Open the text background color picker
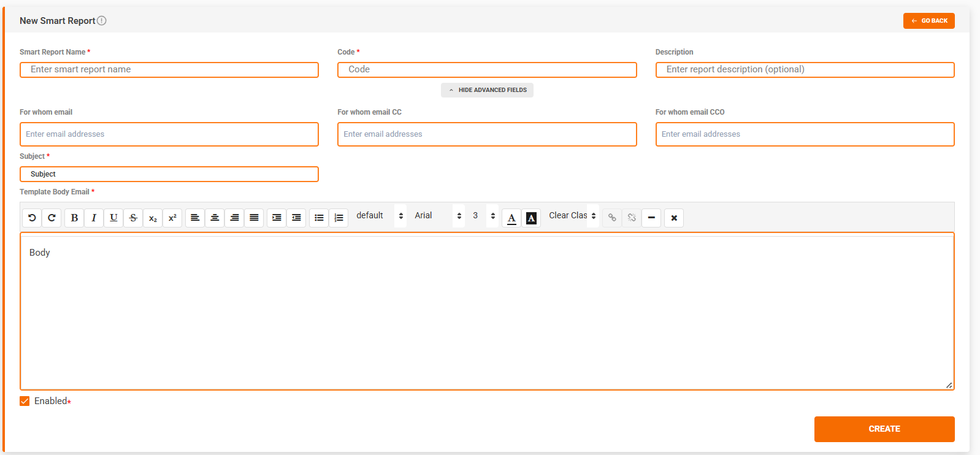Image resolution: width=980 pixels, height=455 pixels. tap(531, 218)
